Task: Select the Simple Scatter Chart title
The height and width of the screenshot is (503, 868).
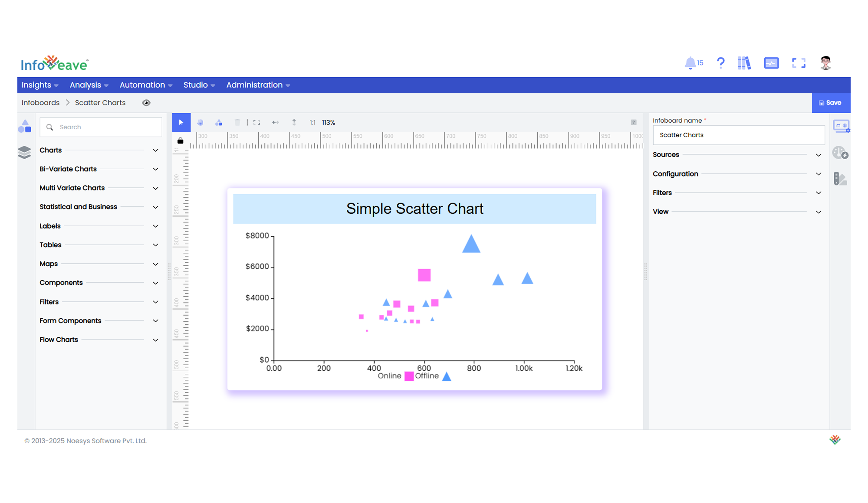Action: click(414, 209)
